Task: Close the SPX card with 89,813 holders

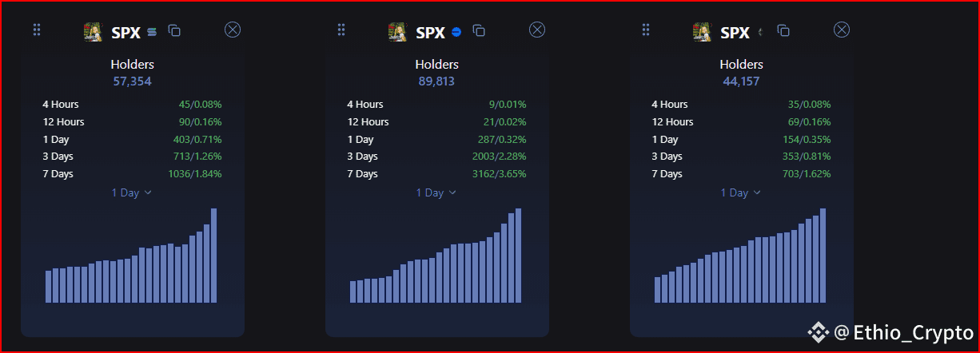Action: coord(537,30)
